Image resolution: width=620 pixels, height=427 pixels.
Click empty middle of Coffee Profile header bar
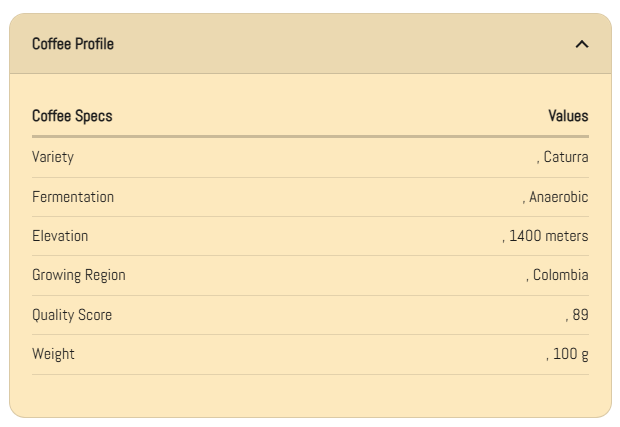pyautogui.click(x=320, y=44)
